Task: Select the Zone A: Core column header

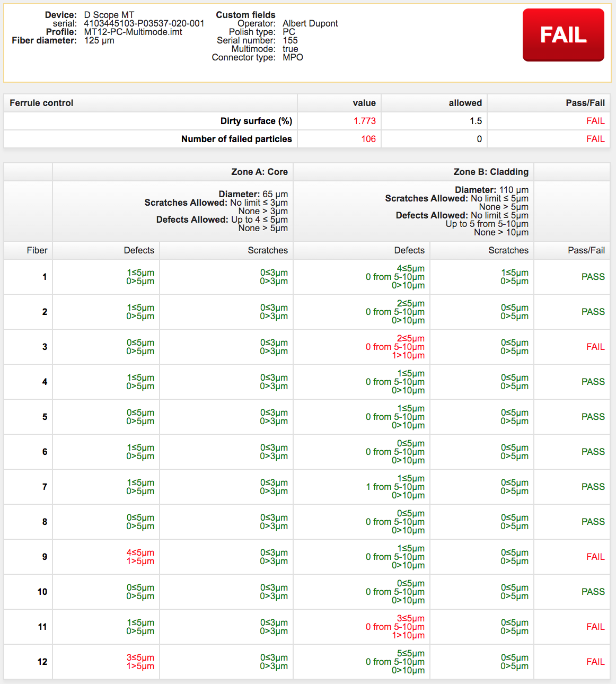Action: [259, 172]
